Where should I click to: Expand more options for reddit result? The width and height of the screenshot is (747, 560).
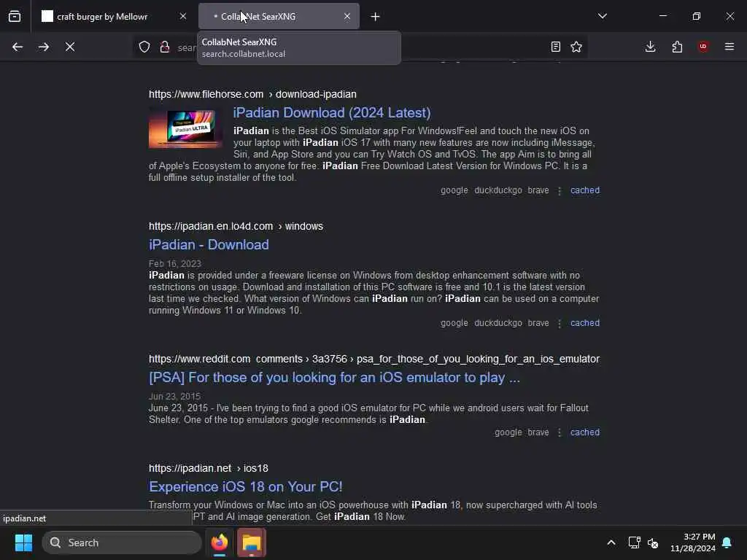pos(560,432)
